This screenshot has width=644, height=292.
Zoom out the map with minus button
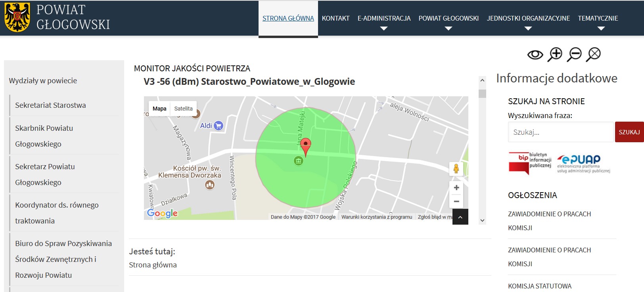tap(456, 201)
